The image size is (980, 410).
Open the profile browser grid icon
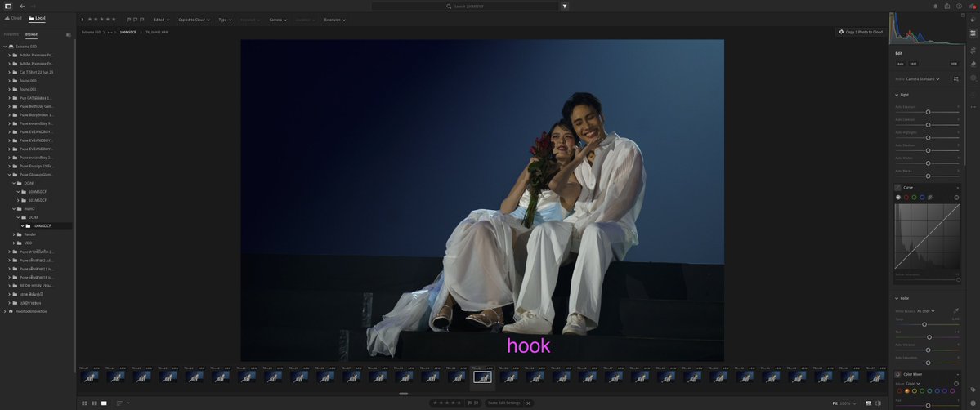[955, 79]
